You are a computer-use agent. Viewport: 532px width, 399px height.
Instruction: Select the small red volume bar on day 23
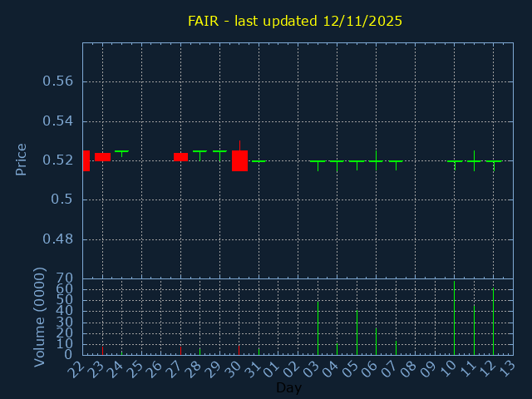pyautogui.click(x=102, y=351)
